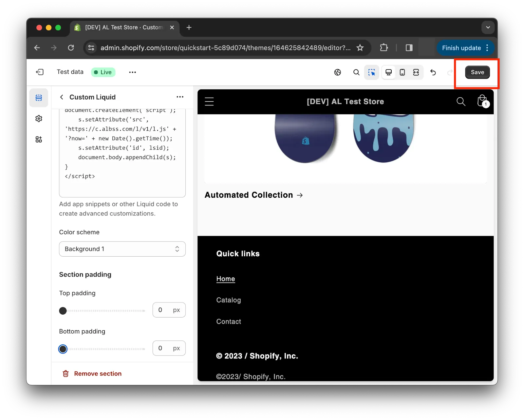The image size is (524, 420).
Task: Toggle the section inspector selector icon
Action: pyautogui.click(x=372, y=72)
